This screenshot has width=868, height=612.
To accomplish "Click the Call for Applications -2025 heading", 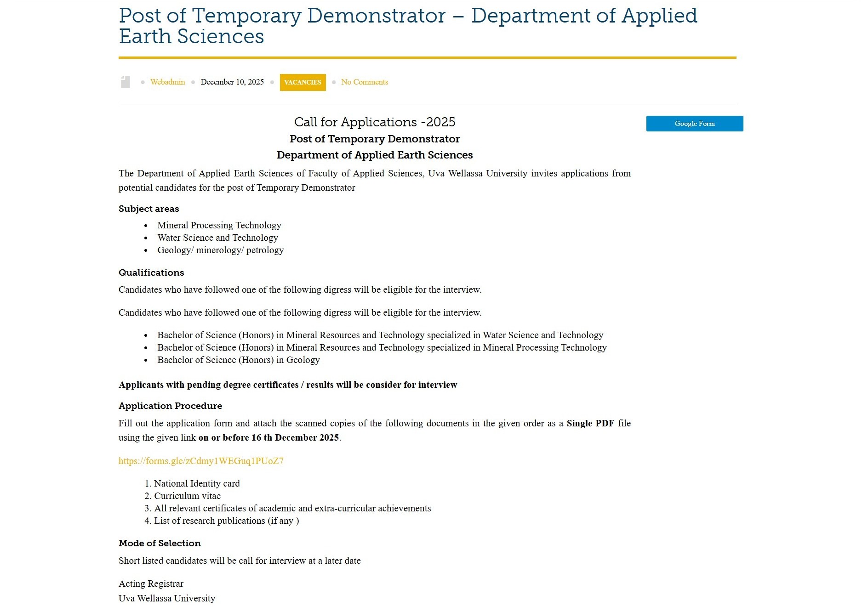I will [x=374, y=122].
